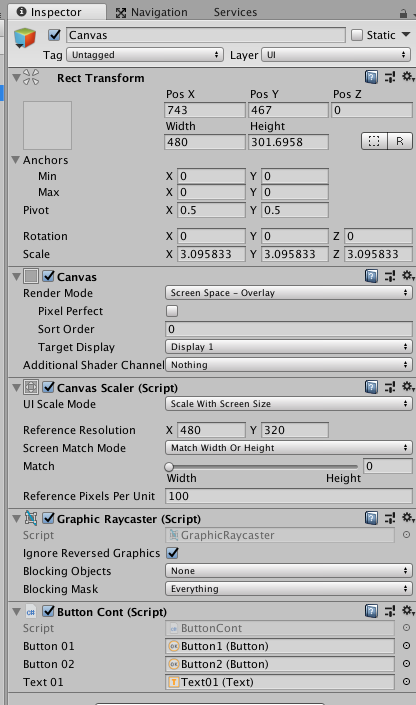Image resolution: width=416 pixels, height=705 pixels.
Task: Click the Match width-height slider handle
Action: [x=169, y=466]
